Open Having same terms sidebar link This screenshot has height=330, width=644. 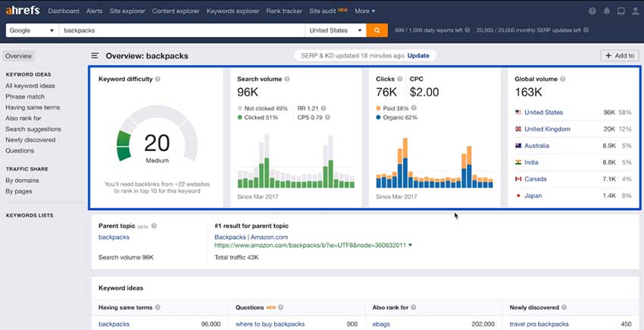[x=33, y=108]
